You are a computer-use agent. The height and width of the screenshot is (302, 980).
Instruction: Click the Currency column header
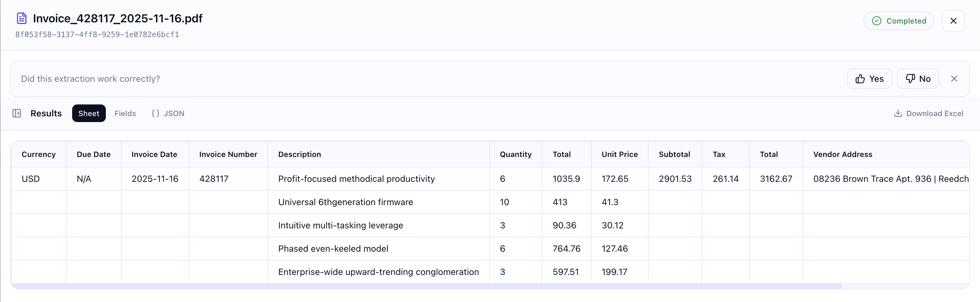38,154
